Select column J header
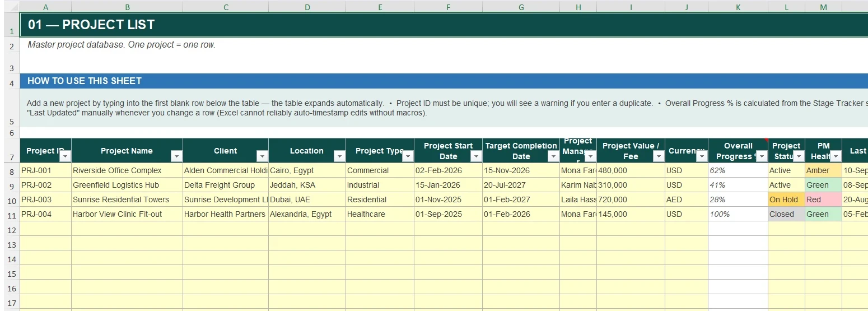The height and width of the screenshot is (311, 868). [x=687, y=7]
